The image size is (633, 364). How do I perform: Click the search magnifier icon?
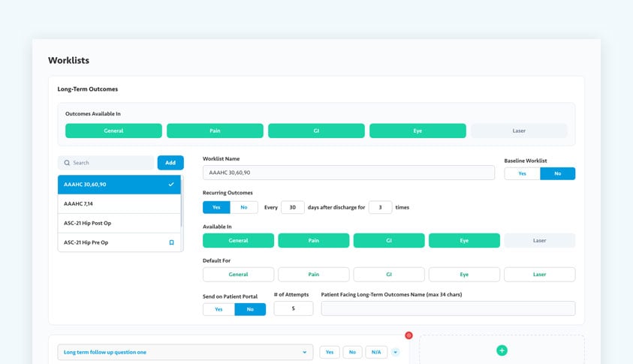(67, 163)
